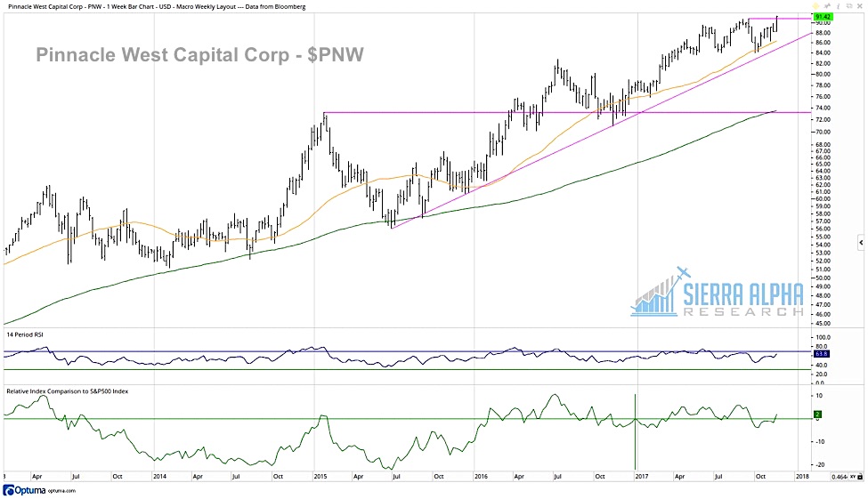
Task: Click the 70.00 price axis label
Action: click(x=823, y=133)
